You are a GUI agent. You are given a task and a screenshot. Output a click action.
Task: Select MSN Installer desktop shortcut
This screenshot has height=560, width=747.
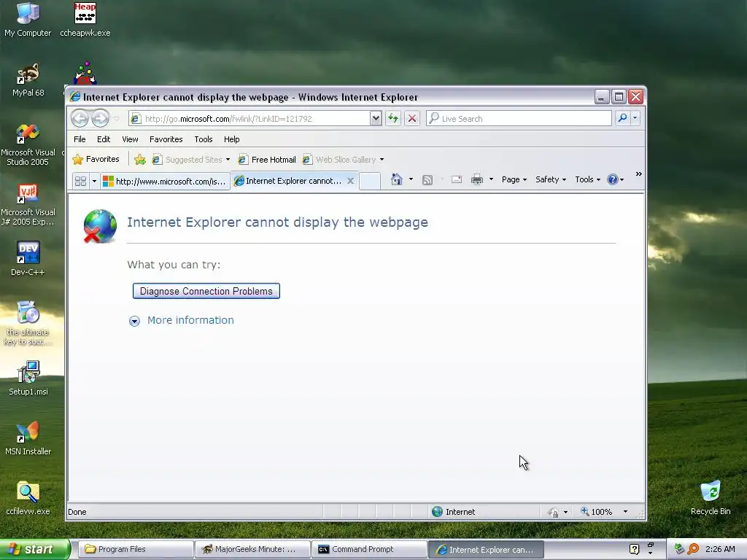tap(28, 438)
